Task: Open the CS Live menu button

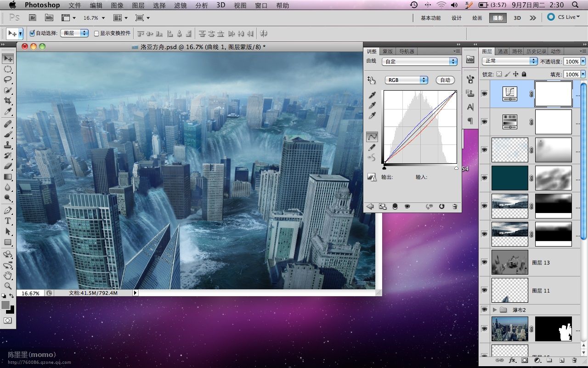Action: coord(564,17)
